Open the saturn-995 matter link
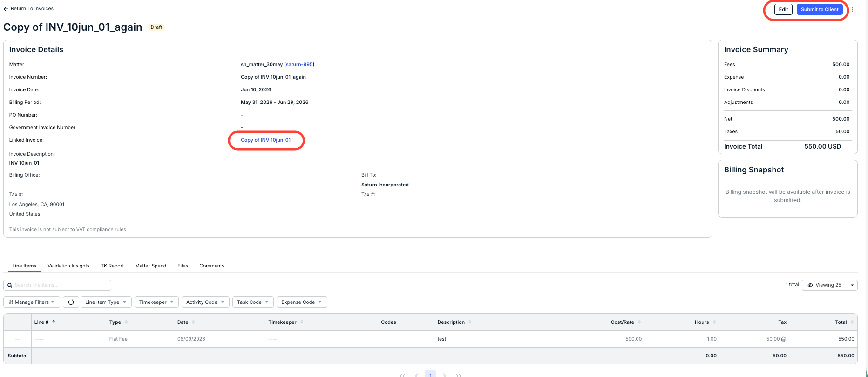The width and height of the screenshot is (868, 377). (299, 64)
